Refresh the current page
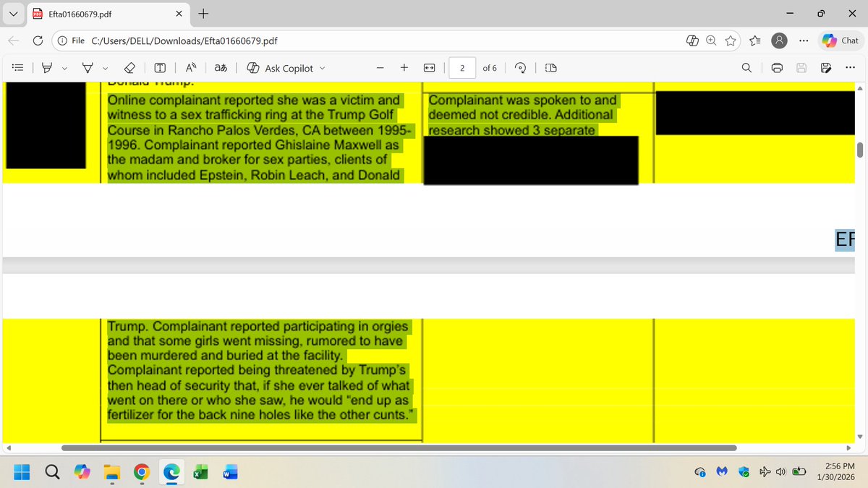Screen dimensions: 868x488 click(x=37, y=40)
